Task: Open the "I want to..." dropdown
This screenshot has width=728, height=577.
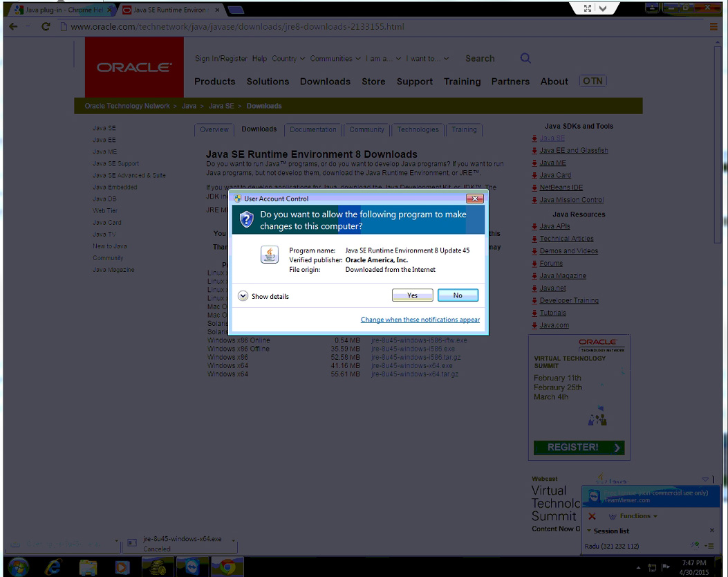Action: coord(427,59)
